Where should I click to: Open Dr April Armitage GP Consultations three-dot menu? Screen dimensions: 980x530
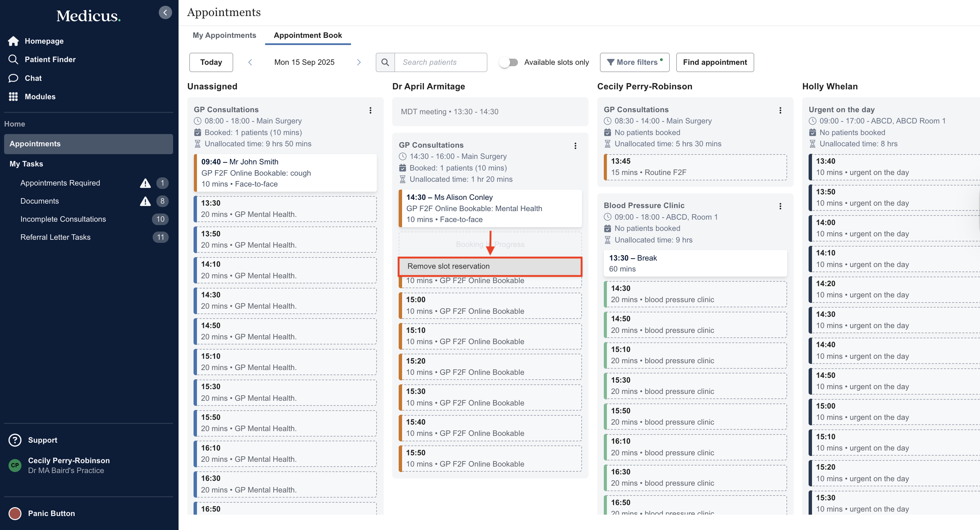[575, 146]
